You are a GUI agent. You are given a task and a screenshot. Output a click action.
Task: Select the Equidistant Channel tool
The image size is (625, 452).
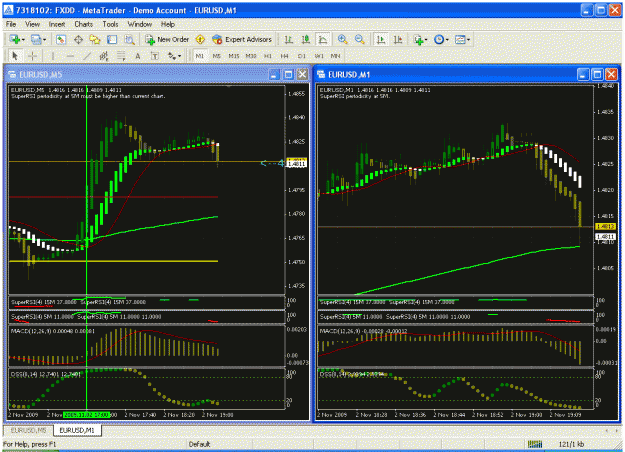pyautogui.click(x=104, y=56)
